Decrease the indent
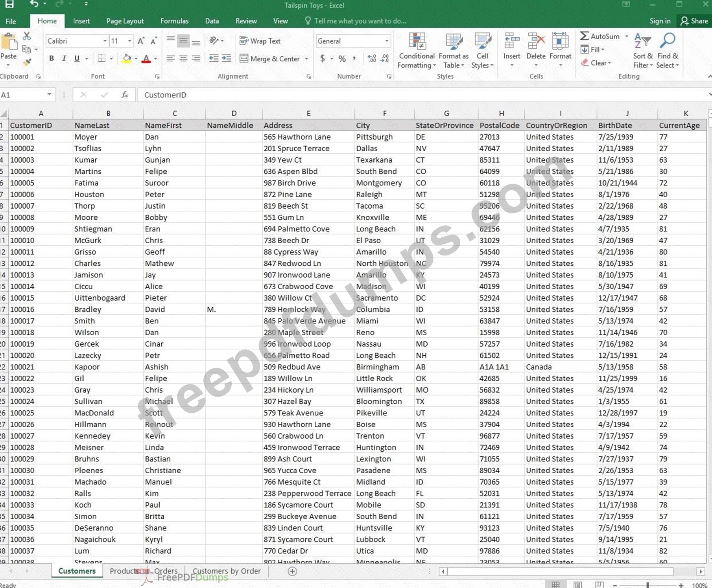The image size is (712, 588). [x=214, y=59]
